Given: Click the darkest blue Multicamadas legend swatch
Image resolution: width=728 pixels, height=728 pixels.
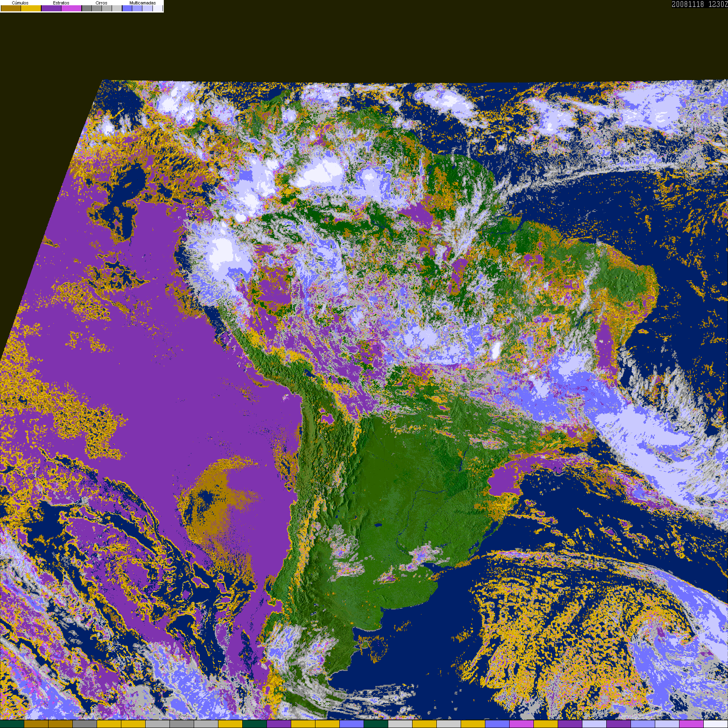Looking at the screenshot, I should coord(127,8).
